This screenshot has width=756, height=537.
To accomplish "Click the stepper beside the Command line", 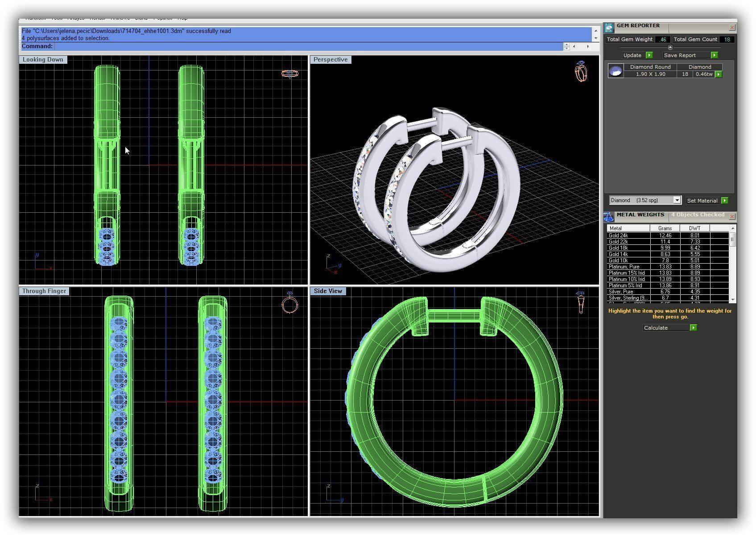I will [566, 46].
